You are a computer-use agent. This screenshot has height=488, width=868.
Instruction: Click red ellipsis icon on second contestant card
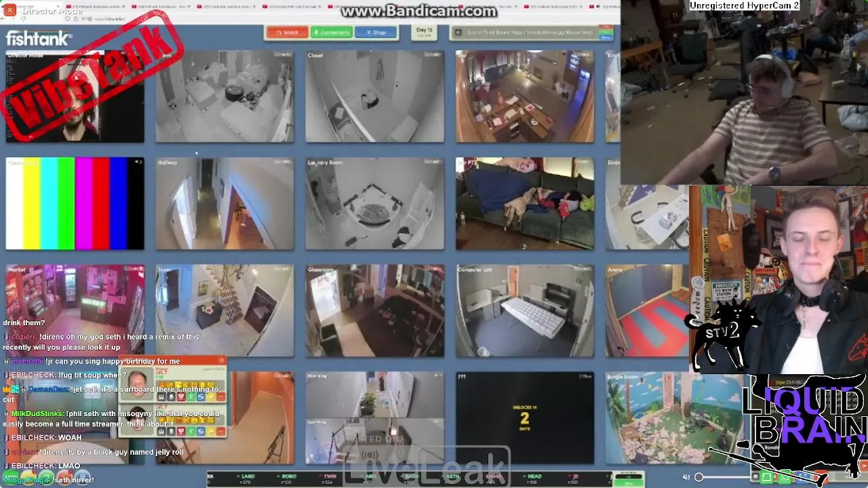click(x=220, y=431)
